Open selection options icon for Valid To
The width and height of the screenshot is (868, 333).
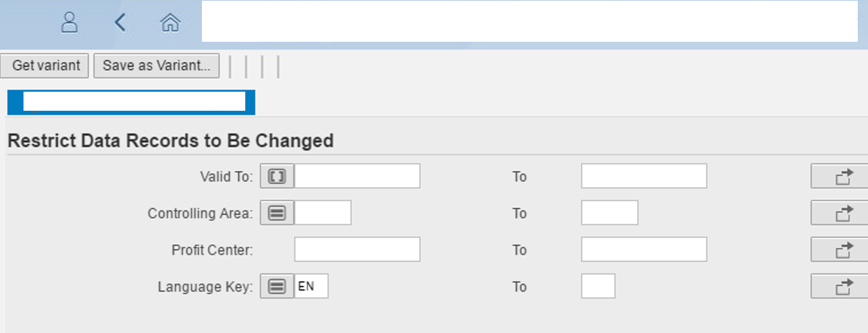click(277, 177)
